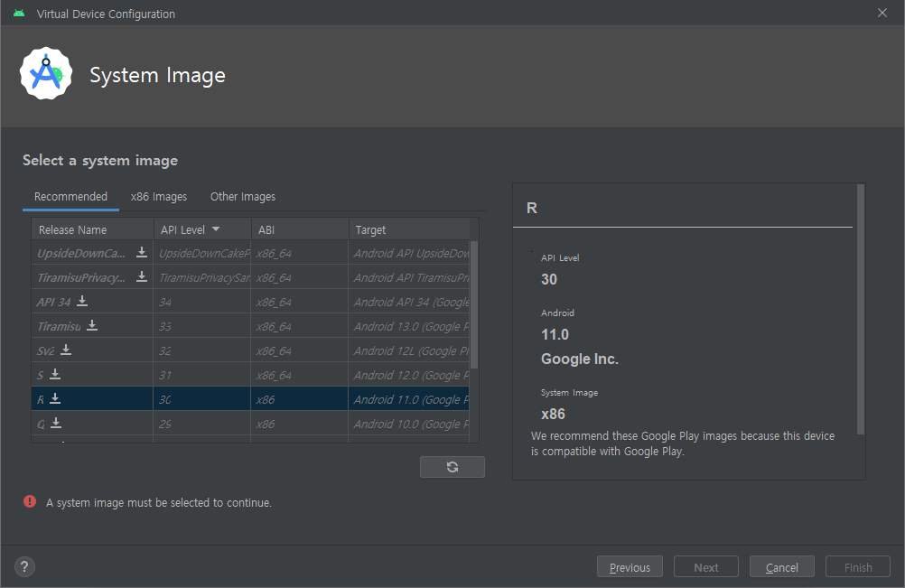Close the Virtual Device Configuration dialog

(882, 13)
